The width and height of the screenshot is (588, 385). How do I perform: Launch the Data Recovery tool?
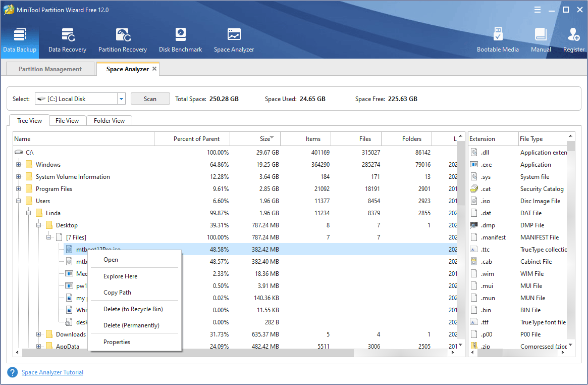[68, 40]
